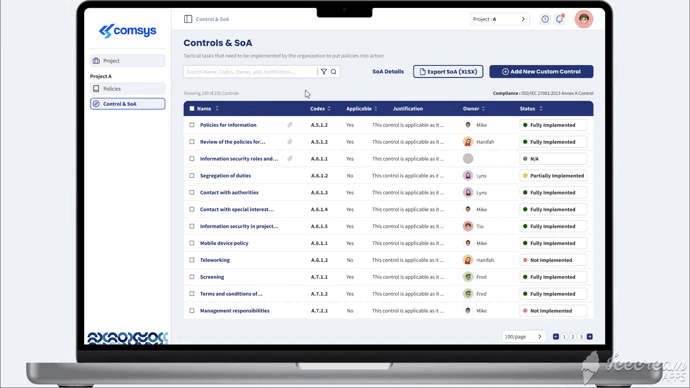Screen dimensions: 690x388
Task: Open attachment icon for Review of the policies
Action: pyautogui.click(x=290, y=142)
